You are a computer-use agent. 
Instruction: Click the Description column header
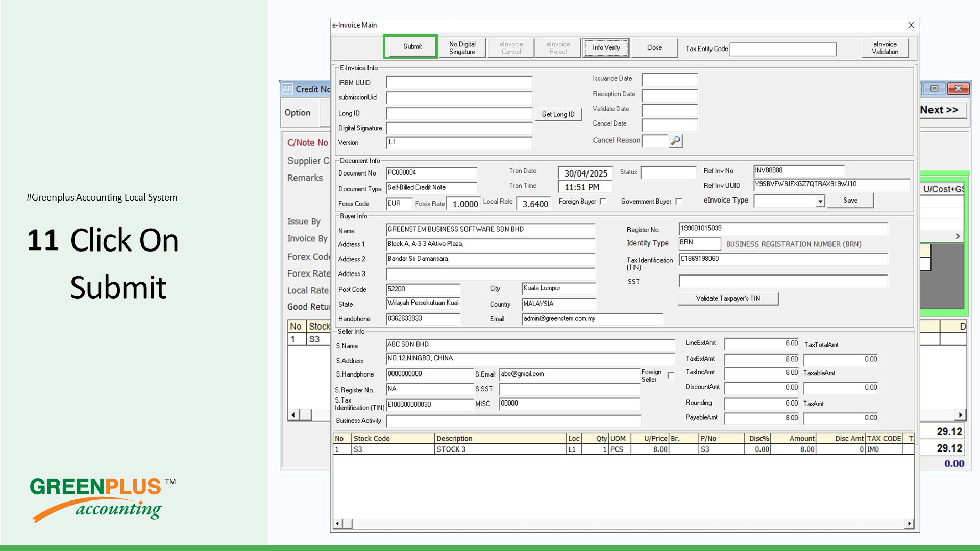501,439
